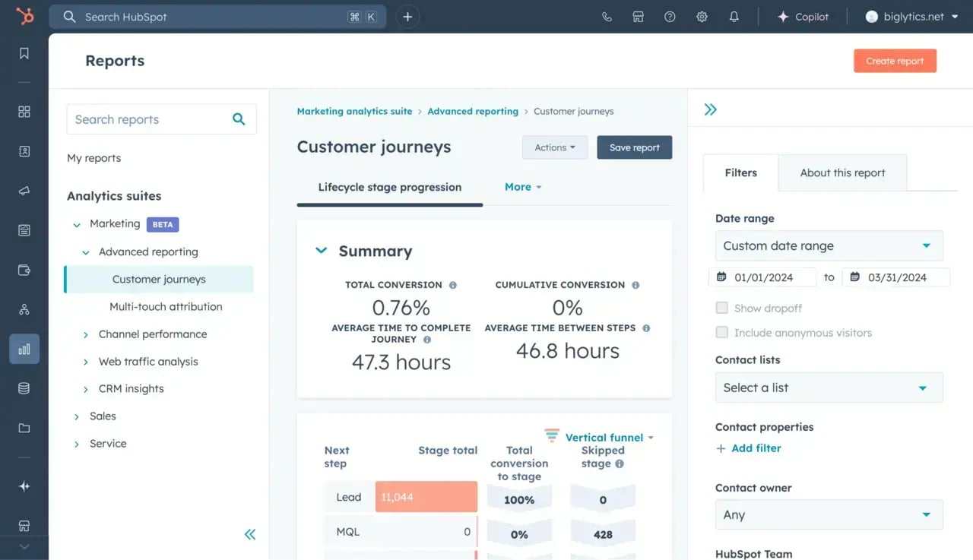Select Multi-touch attribution in the tree
973x560 pixels.
click(166, 306)
